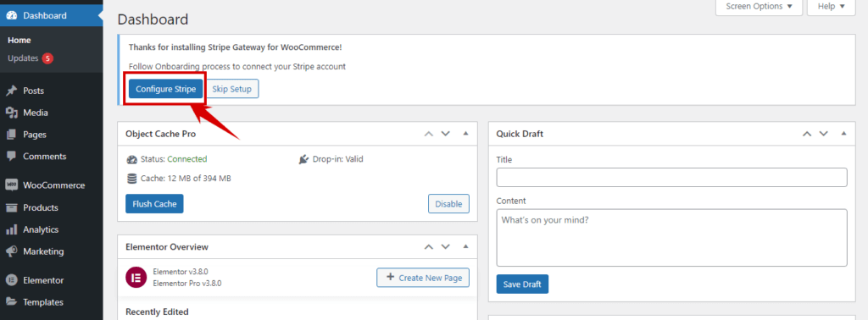Image resolution: width=868 pixels, height=320 pixels.
Task: Collapse the Quick Draft panel
Action: coord(843,134)
